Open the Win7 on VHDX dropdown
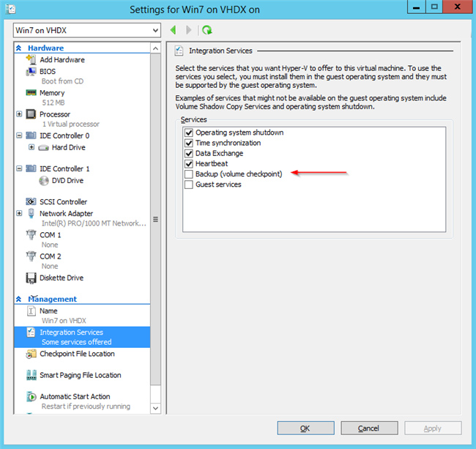 pos(154,30)
